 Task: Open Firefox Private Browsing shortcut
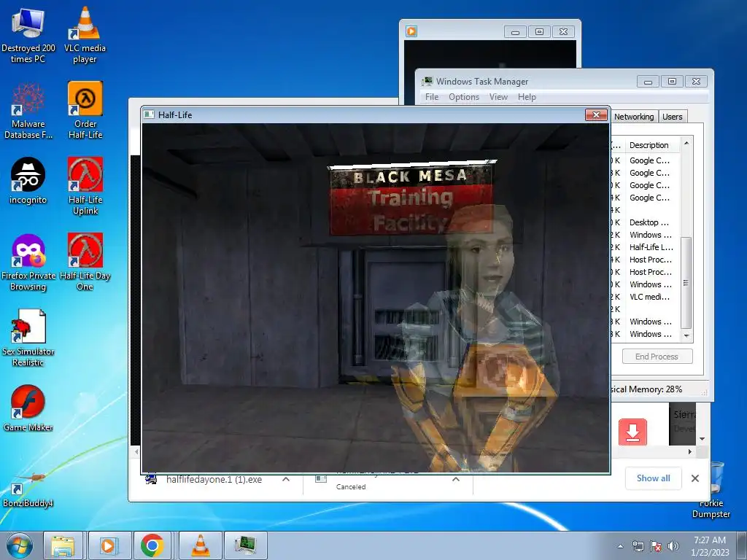tap(28, 262)
